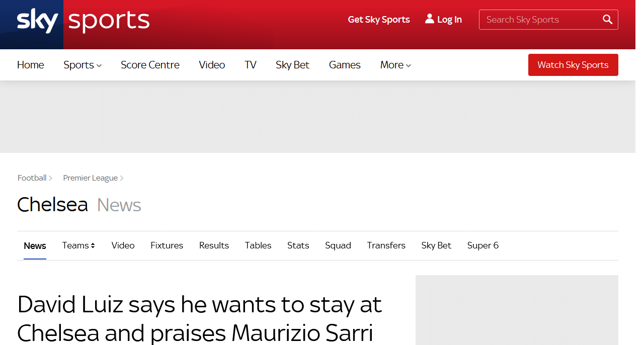Viewport: 644px width, 345px height.
Task: Expand the Teams selector
Action: point(78,245)
